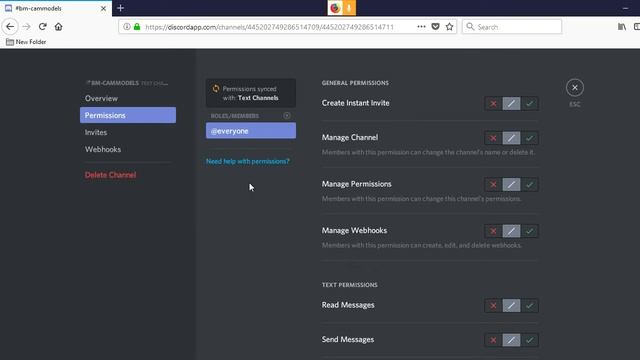Click the permissions synced refresh icon

pyautogui.click(x=216, y=89)
